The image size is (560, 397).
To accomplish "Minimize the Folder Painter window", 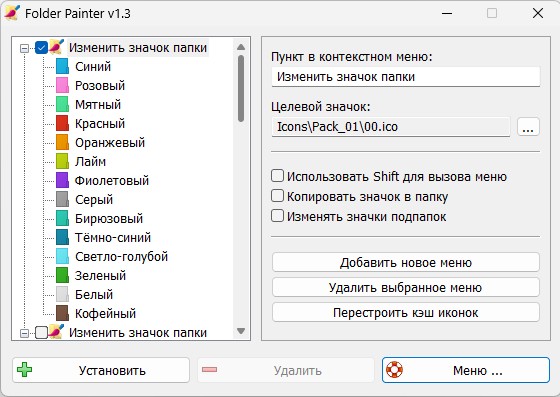I will coord(447,13).
